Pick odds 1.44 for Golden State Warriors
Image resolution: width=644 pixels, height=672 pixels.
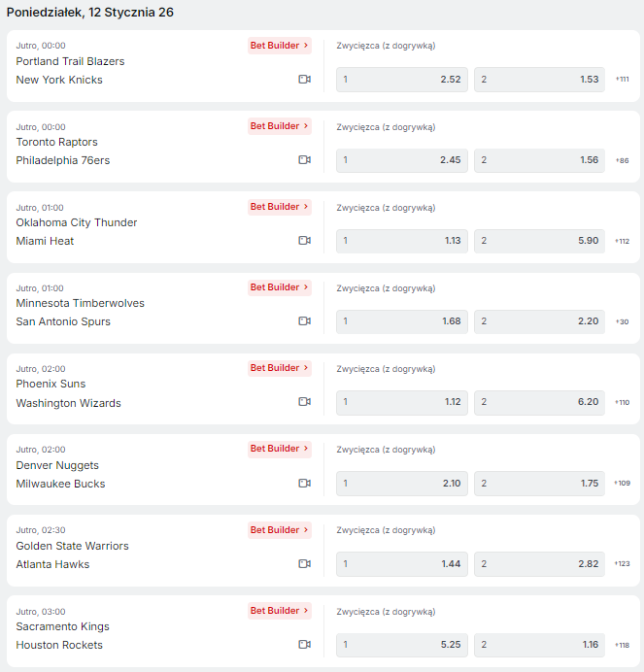(x=401, y=563)
